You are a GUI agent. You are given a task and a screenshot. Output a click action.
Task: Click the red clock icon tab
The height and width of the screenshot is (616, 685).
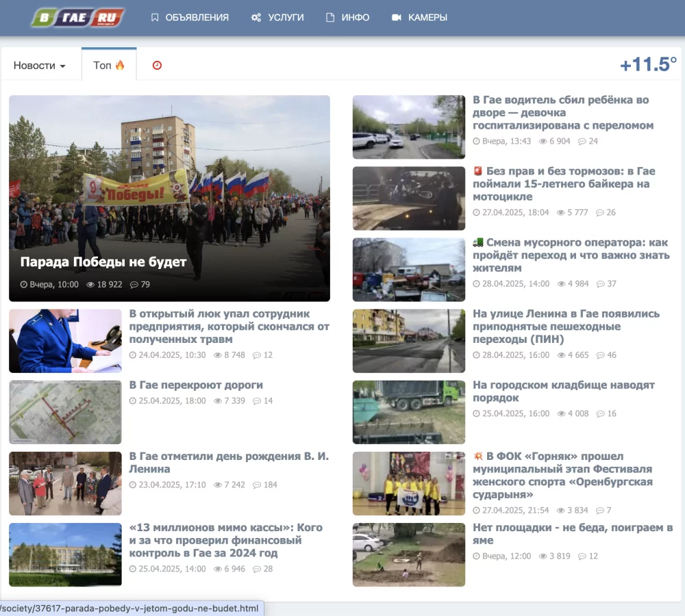point(157,65)
